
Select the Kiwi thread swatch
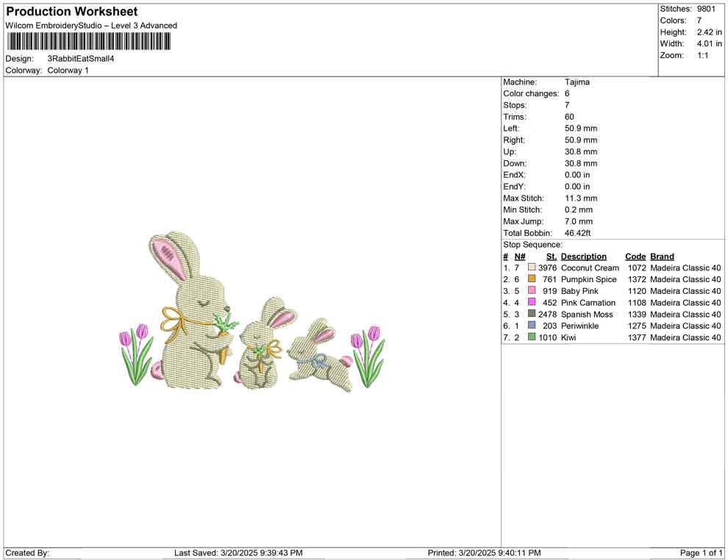531,337
